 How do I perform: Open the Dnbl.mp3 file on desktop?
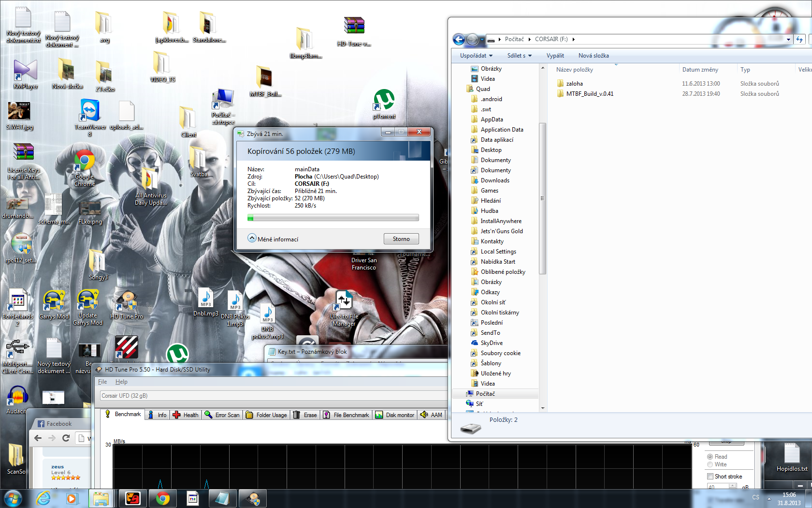coord(206,302)
